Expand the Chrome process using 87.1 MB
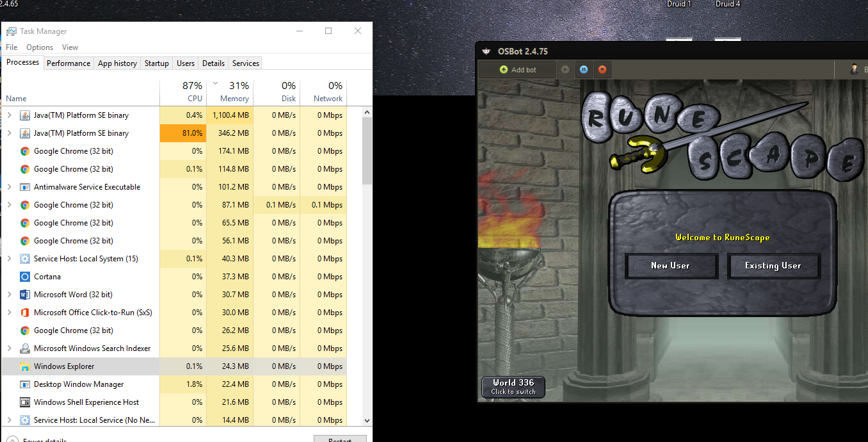The height and width of the screenshot is (442, 868). point(9,205)
